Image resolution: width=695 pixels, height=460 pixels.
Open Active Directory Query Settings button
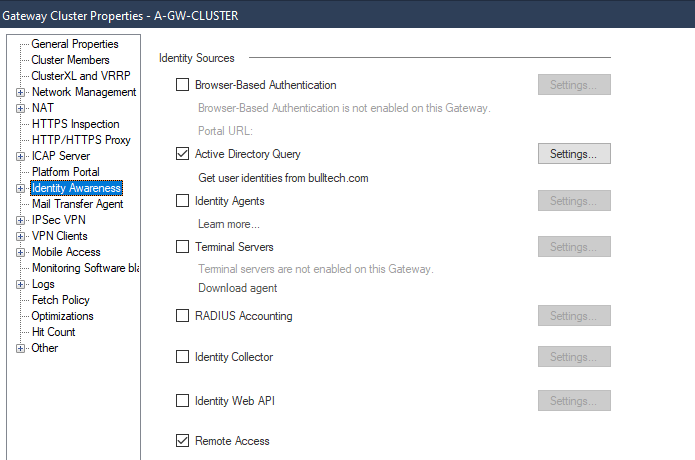574,154
